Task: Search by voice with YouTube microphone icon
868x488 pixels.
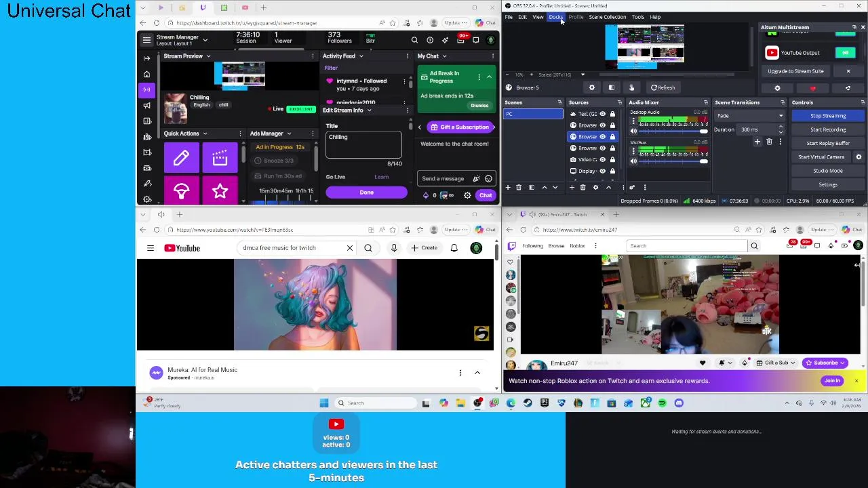Action: [394, 248]
